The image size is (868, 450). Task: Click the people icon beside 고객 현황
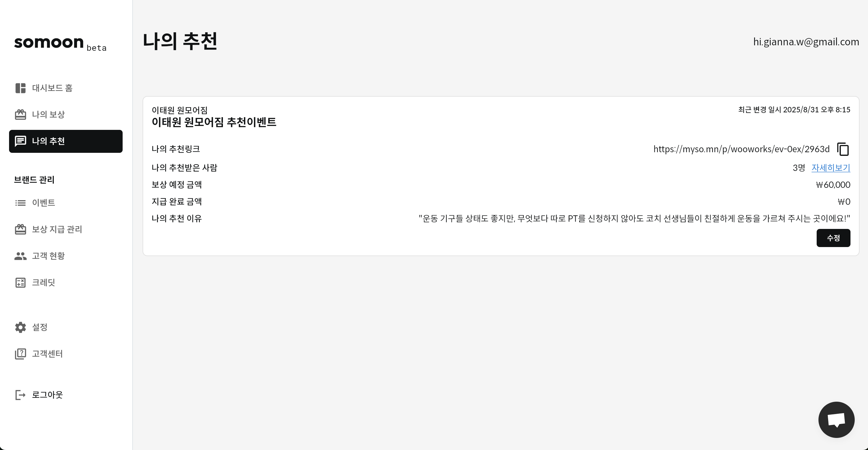point(21,256)
